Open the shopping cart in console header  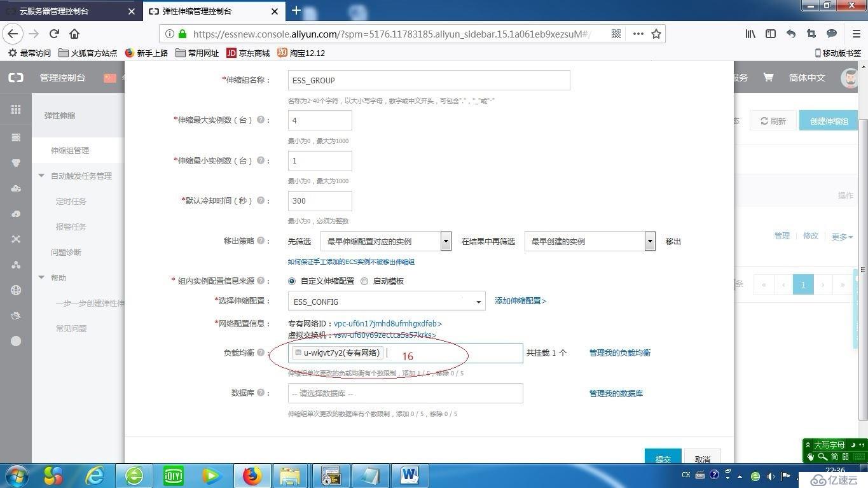[768, 78]
